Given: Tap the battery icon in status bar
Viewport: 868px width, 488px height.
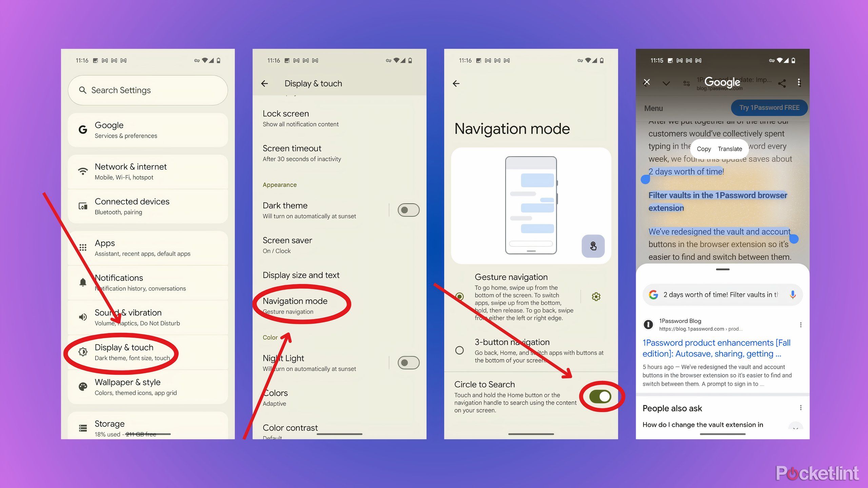Looking at the screenshot, I should 222,60.
